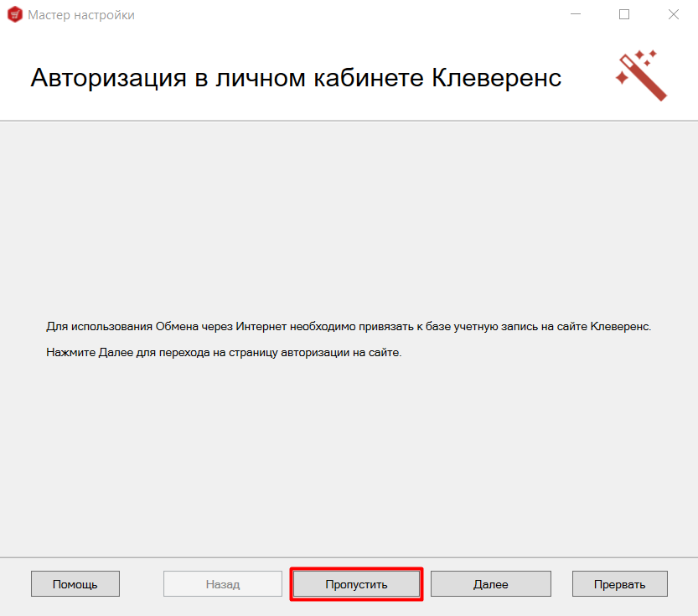Click the greyed-out Назад button

point(223,584)
